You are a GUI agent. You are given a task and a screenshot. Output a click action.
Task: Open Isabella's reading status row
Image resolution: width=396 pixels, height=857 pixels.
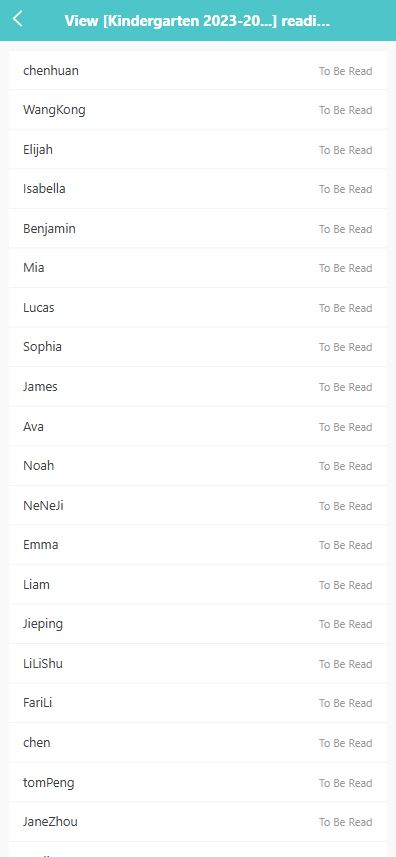(x=198, y=189)
